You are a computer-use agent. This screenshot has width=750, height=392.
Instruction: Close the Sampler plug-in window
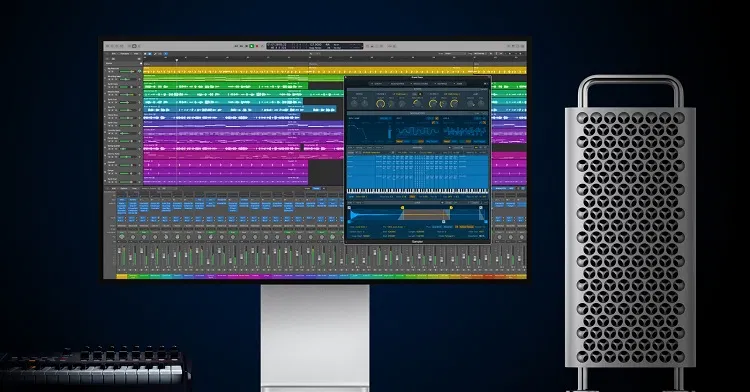pyautogui.click(x=346, y=77)
